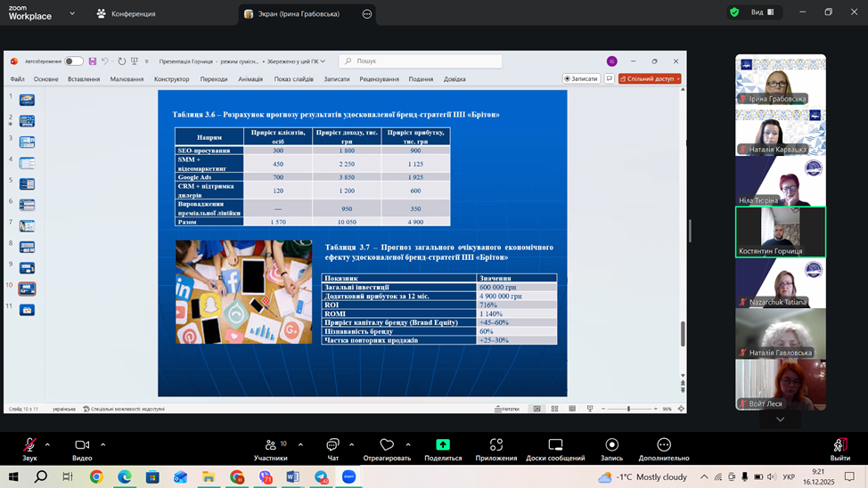The height and width of the screenshot is (488, 868).
Task: Toggle the Автозбереження autosave switch
Action: 73,61
